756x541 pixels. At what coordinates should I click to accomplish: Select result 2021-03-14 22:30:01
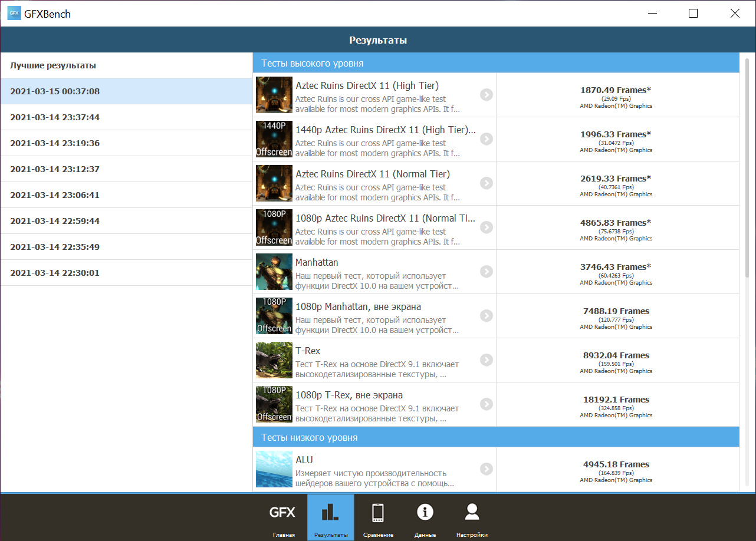[126, 273]
